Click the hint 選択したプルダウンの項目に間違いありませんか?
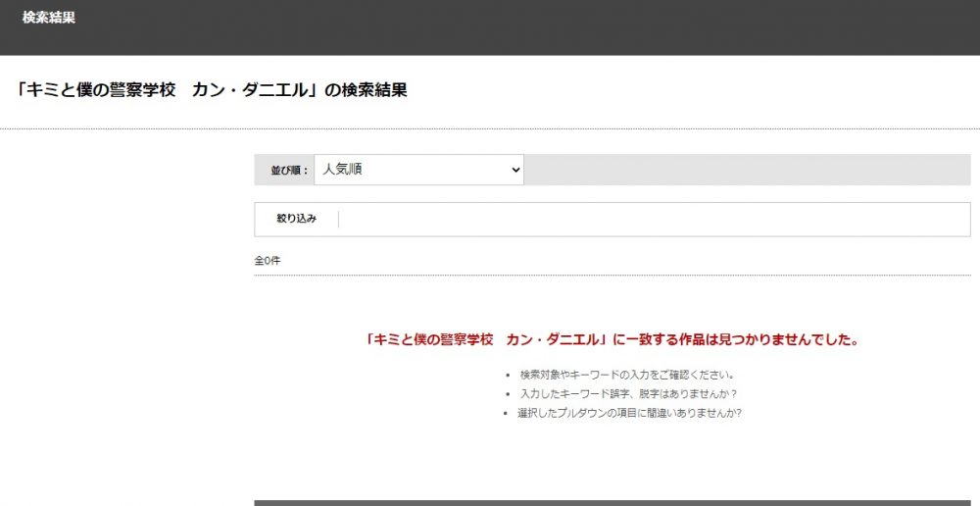The height and width of the screenshot is (506, 980). pyautogui.click(x=629, y=414)
